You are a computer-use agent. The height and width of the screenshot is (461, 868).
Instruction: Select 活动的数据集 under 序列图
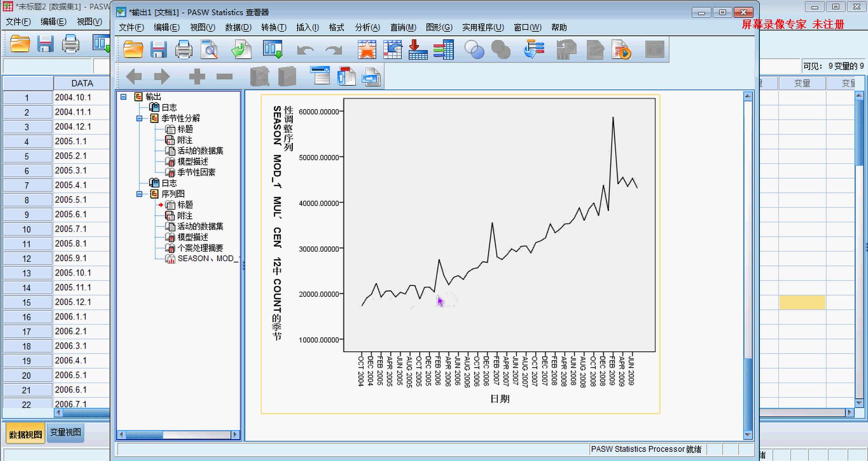pos(200,226)
